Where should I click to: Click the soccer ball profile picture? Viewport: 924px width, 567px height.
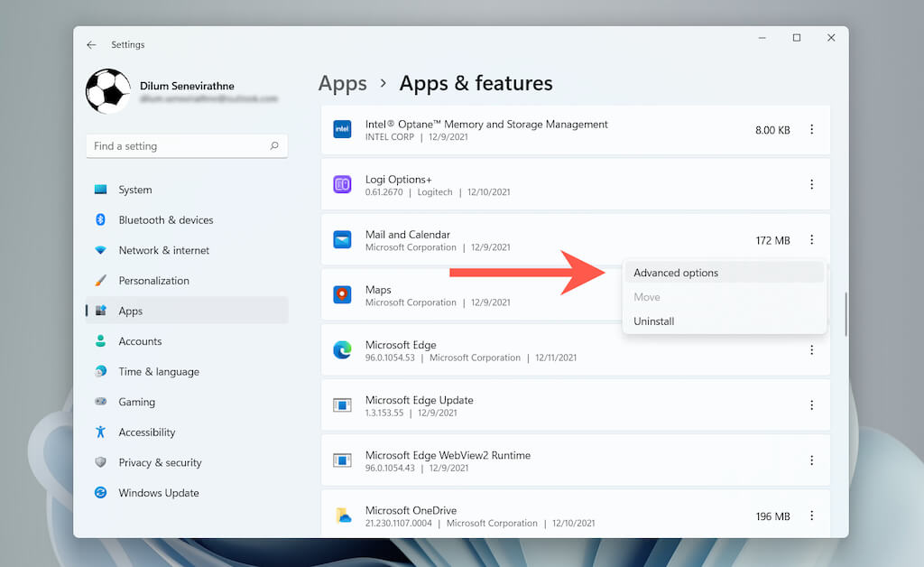108,91
